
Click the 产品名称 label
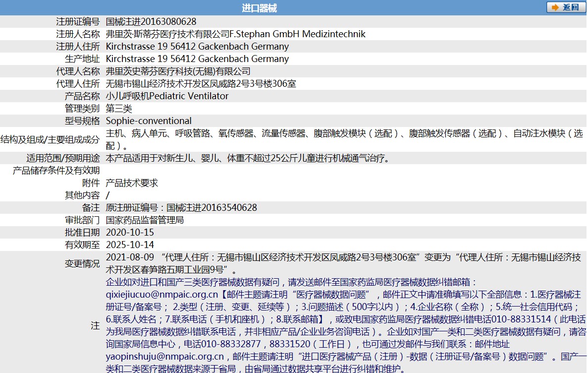83,96
